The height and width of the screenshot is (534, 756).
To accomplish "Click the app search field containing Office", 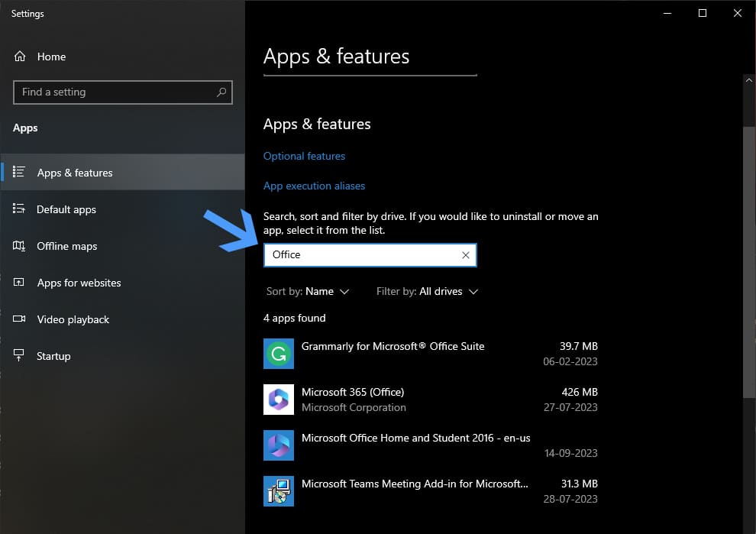I will click(x=359, y=255).
